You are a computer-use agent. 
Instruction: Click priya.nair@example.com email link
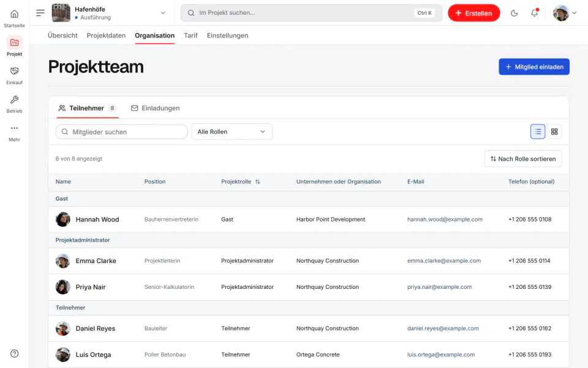[x=440, y=287]
